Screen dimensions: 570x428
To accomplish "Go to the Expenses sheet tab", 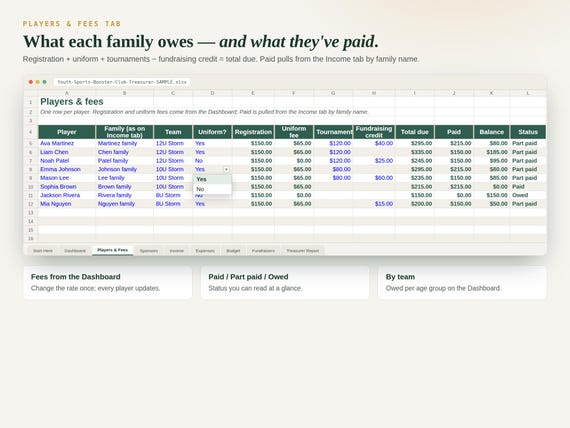I will [x=205, y=251].
